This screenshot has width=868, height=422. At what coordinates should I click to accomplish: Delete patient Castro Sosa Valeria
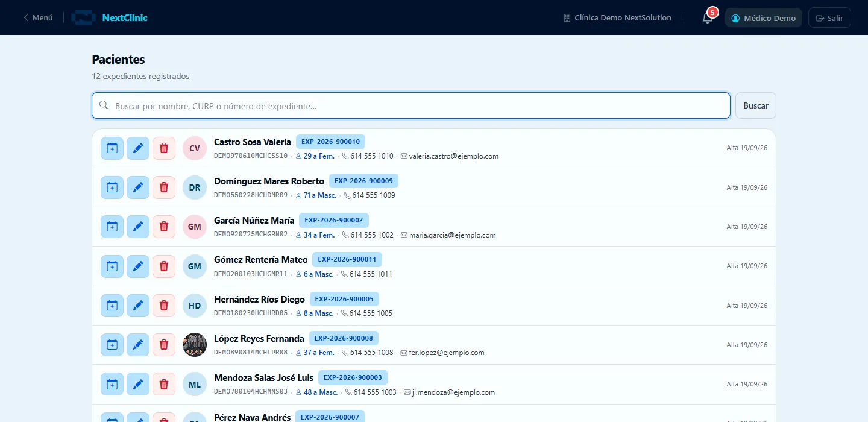(164, 148)
